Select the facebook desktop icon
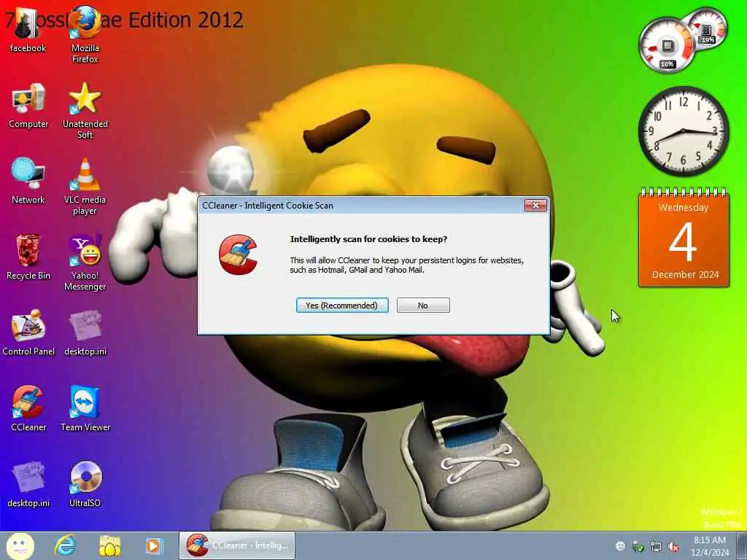 (28, 31)
